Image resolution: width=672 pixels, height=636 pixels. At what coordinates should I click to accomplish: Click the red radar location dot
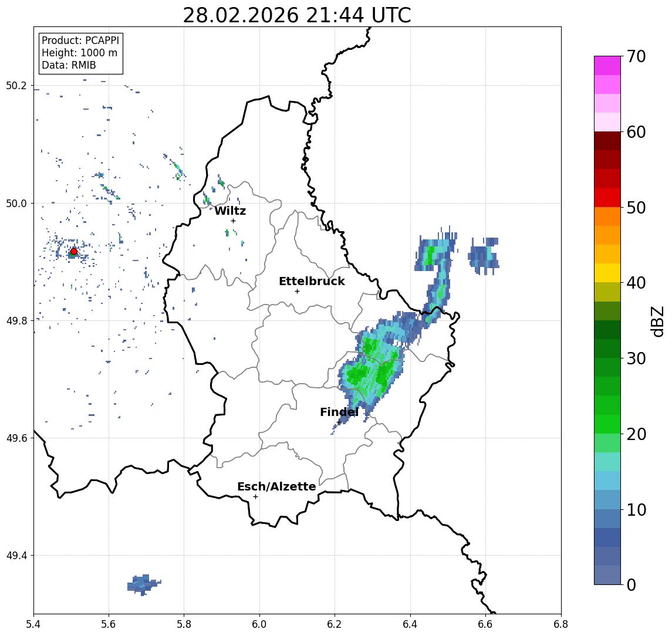point(74,252)
